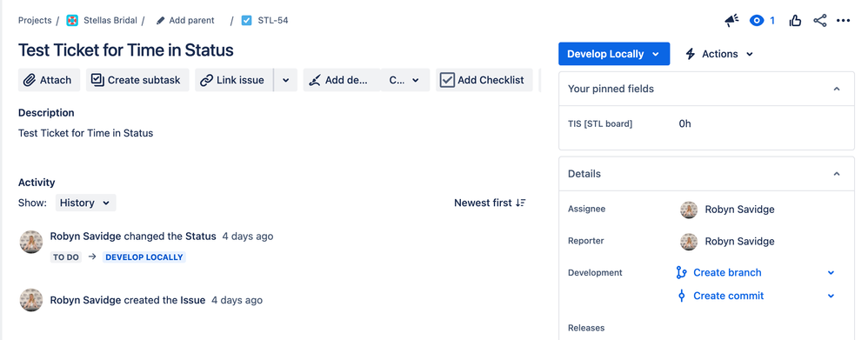Viewport: 868px width, 340px height.
Task: Open the share icon
Action: coord(820,21)
